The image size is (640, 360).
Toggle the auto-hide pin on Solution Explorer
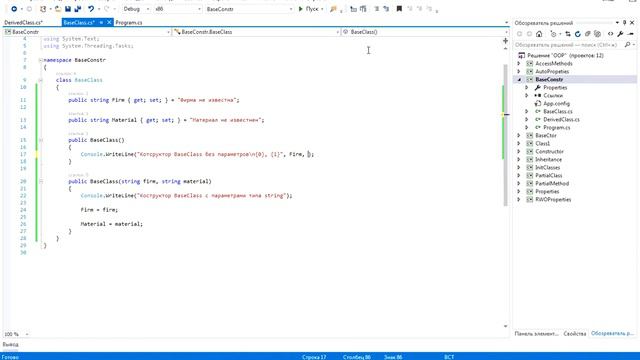(624, 23)
